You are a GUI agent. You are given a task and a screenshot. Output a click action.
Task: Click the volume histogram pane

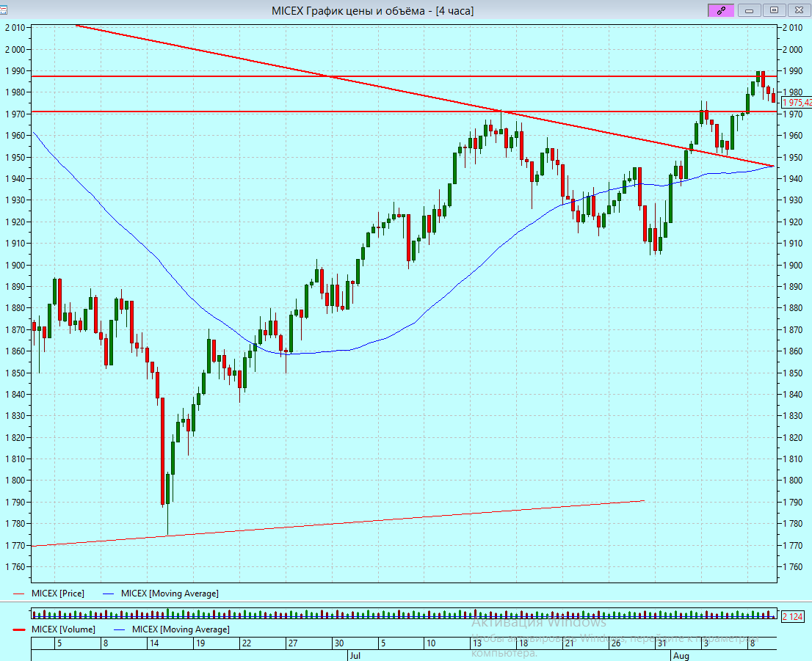[404, 614]
